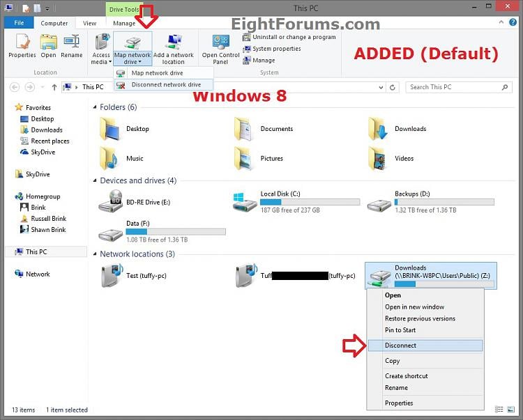Select the Data (F:) drive
The height and width of the screenshot is (420, 523).
162,232
